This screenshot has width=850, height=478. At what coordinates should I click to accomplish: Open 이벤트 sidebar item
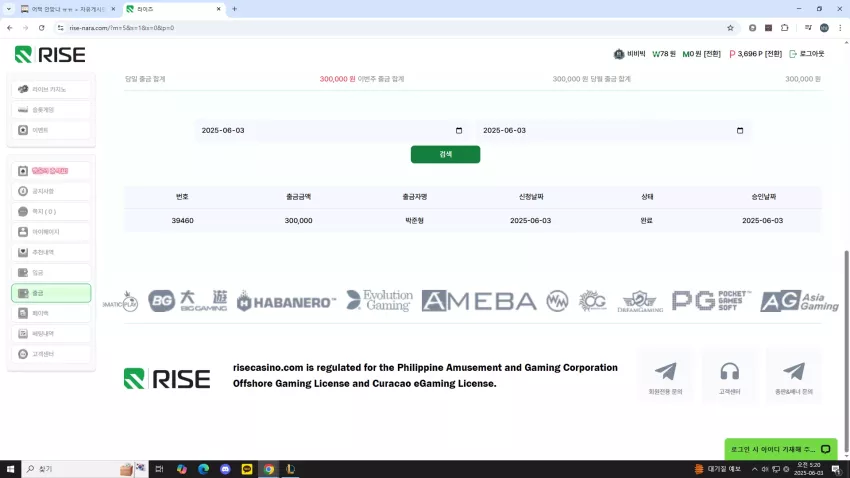51,130
